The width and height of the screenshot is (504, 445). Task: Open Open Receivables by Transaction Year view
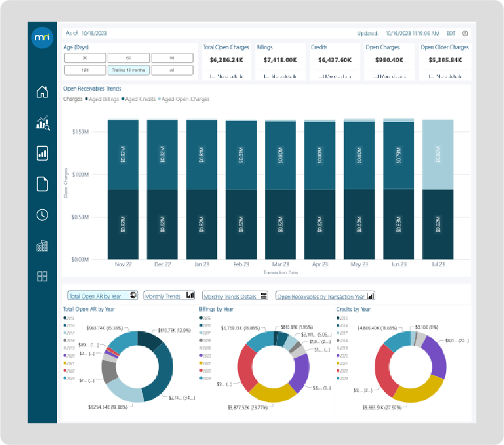coord(325,296)
